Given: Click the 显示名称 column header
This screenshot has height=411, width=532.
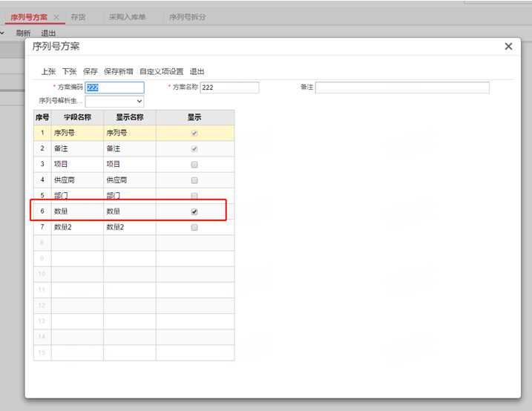Looking at the screenshot, I should click(130, 117).
